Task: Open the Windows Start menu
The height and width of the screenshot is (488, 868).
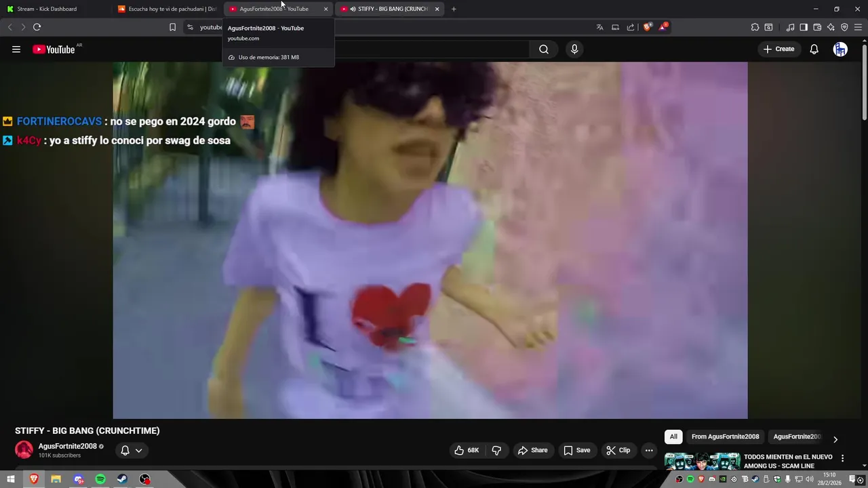Action: 10,479
